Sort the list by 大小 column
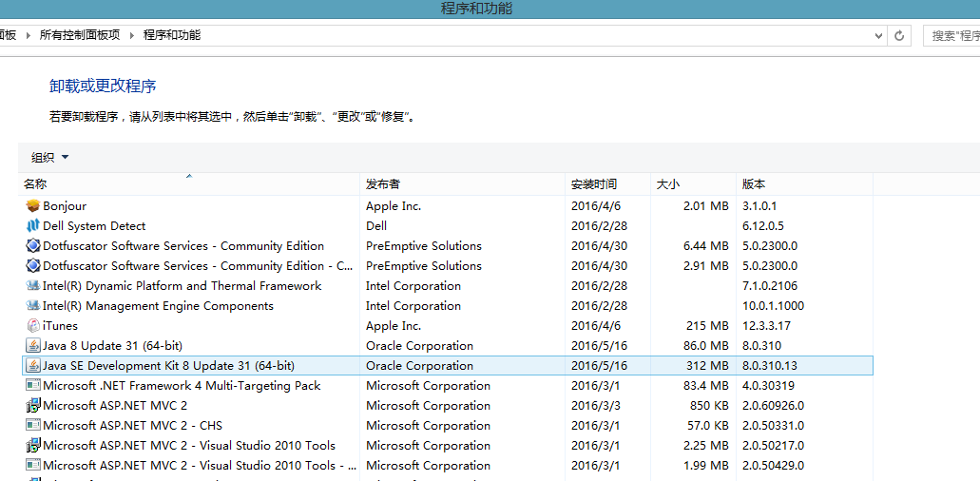The width and height of the screenshot is (980, 481). pyautogui.click(x=693, y=184)
